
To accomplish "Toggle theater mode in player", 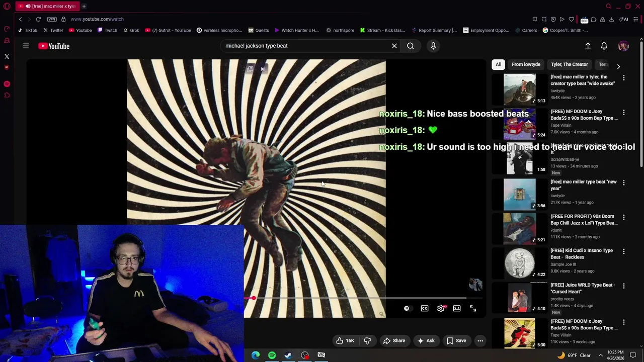I will coord(457,308).
